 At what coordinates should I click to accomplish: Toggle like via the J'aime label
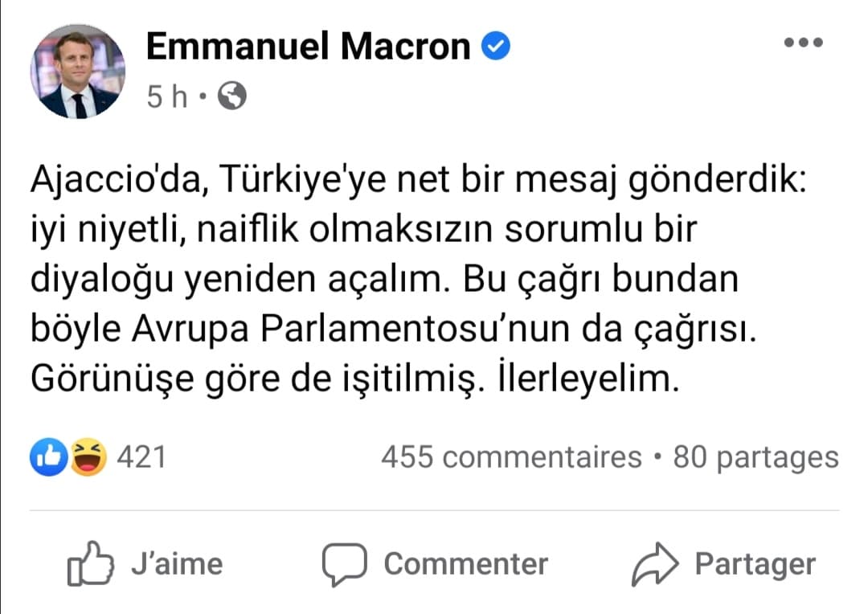point(177,563)
